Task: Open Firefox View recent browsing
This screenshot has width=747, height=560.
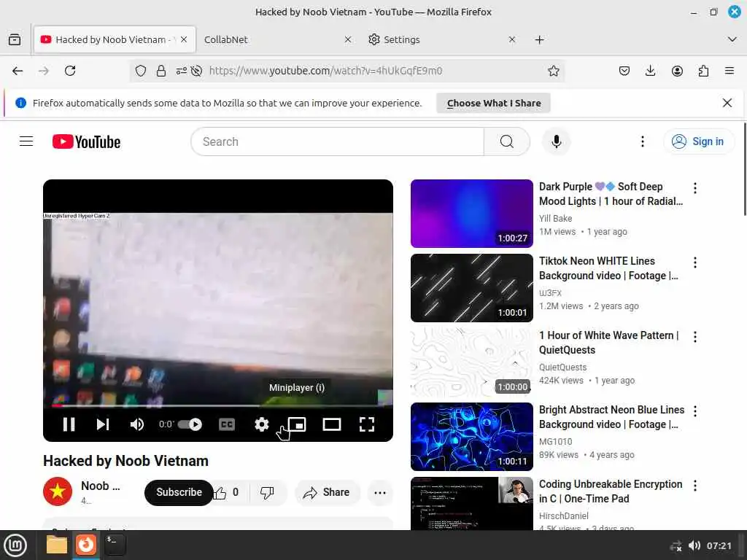Action: [x=15, y=39]
